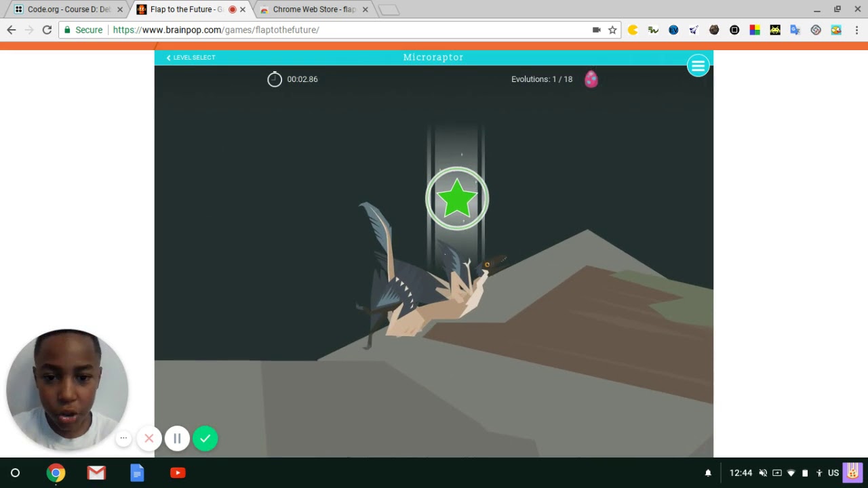This screenshot has width=868, height=488.
Task: Open Chrome three-dot menu
Action: pyautogui.click(x=857, y=30)
